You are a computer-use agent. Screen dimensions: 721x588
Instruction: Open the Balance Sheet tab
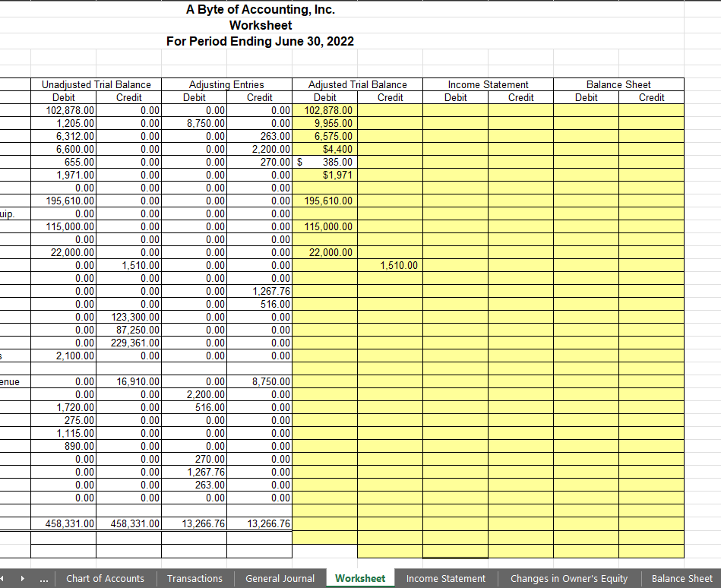coord(681,578)
